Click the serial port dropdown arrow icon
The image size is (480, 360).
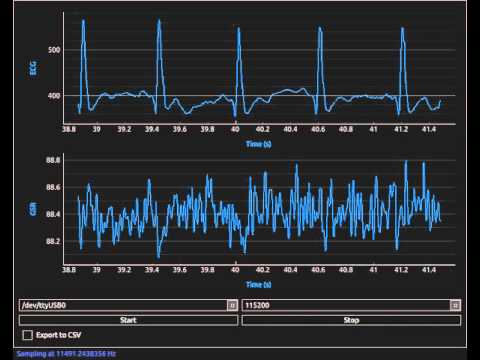tap(232, 305)
